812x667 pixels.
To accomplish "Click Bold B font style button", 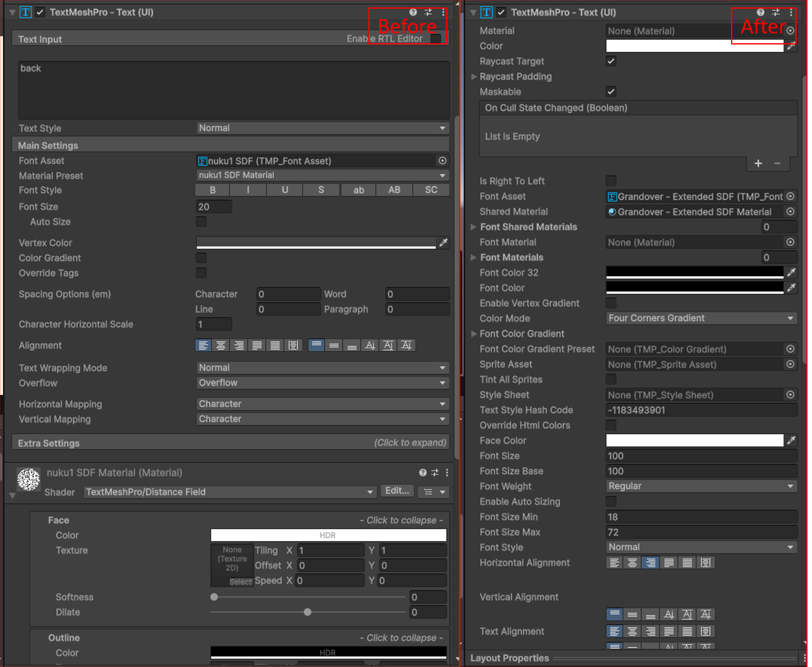I will point(213,190).
